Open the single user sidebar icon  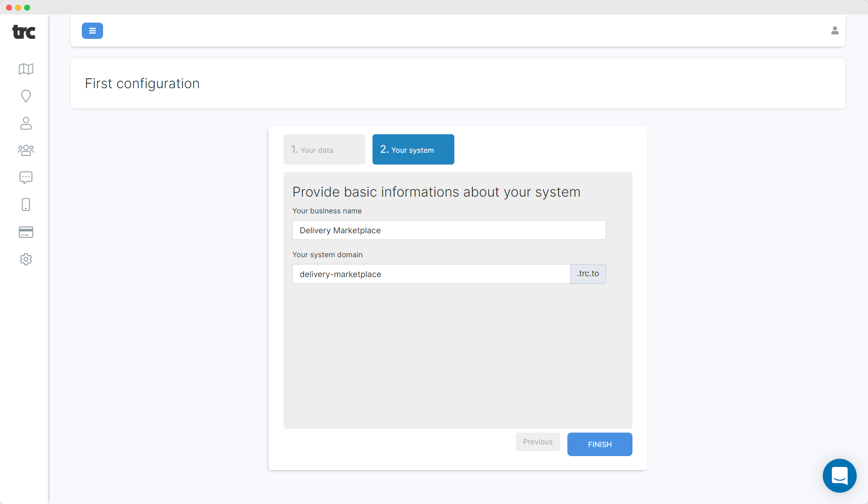(x=26, y=123)
